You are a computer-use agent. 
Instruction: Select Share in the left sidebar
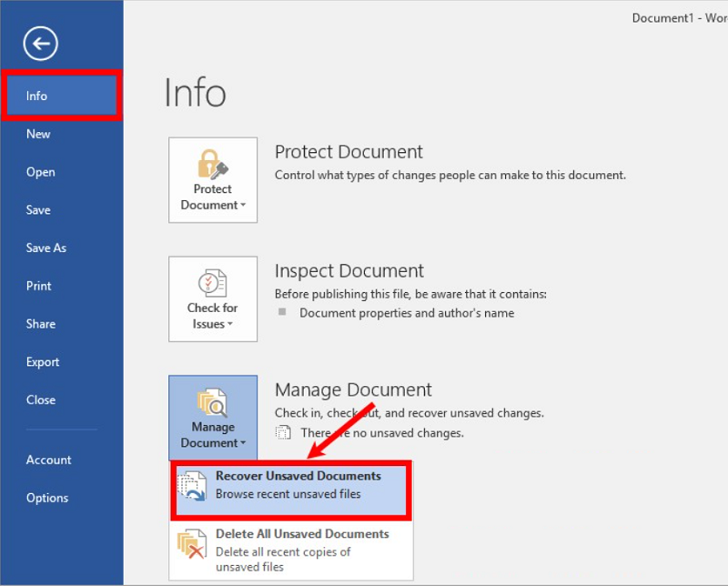tap(40, 324)
